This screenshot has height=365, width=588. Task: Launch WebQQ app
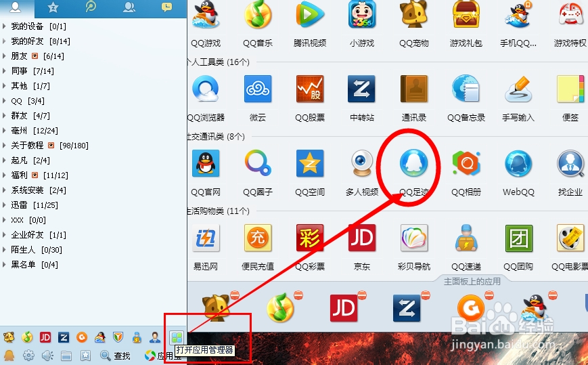(x=518, y=163)
